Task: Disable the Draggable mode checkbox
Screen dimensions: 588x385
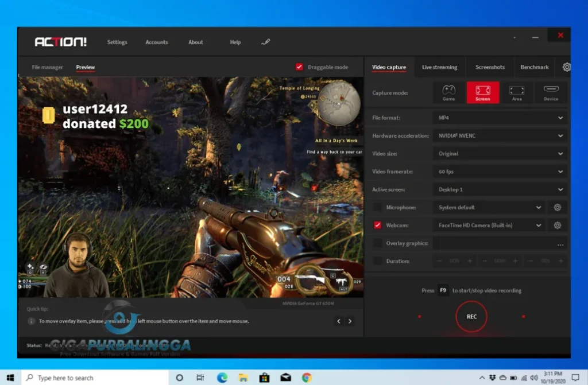Action: [299, 67]
